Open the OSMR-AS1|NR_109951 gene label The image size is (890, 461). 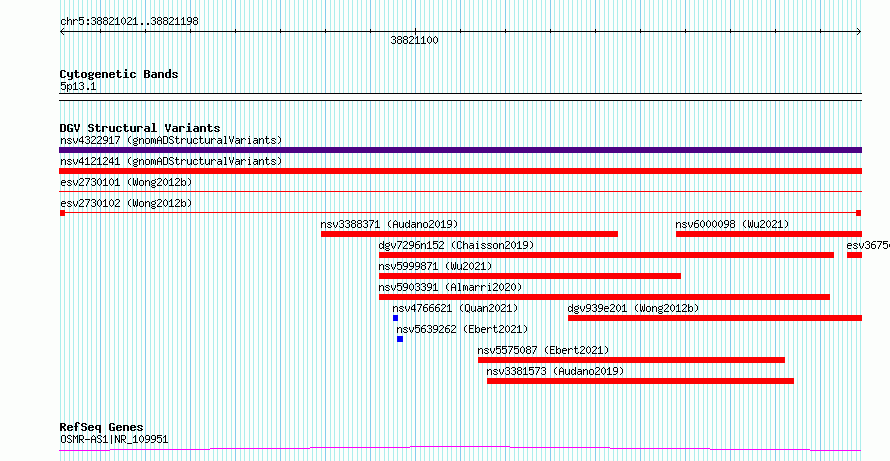click(114, 439)
